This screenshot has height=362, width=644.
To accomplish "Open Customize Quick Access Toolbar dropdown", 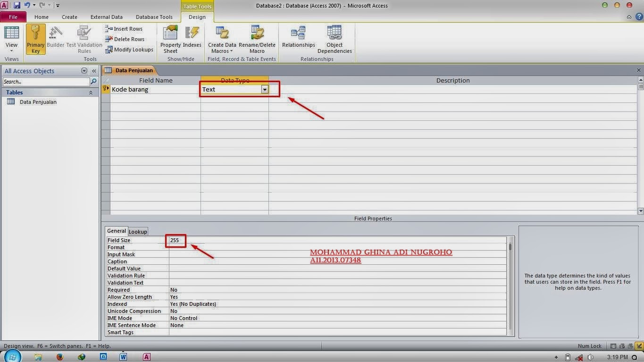I will click(58, 6).
